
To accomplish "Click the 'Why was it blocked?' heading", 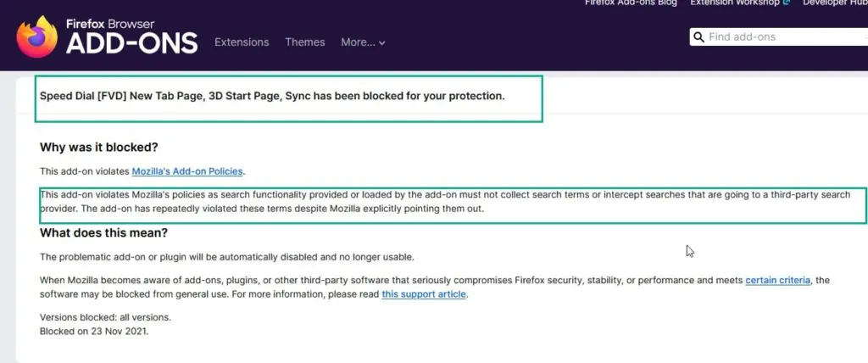I will click(x=99, y=148).
